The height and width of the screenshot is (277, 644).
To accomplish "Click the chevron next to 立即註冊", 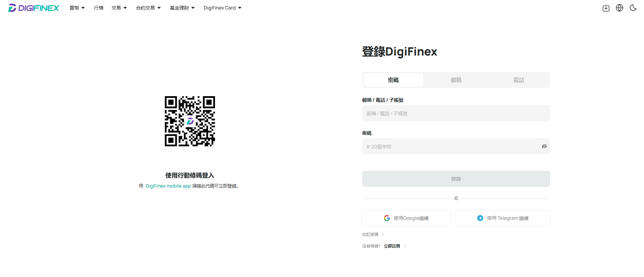I will click(405, 246).
